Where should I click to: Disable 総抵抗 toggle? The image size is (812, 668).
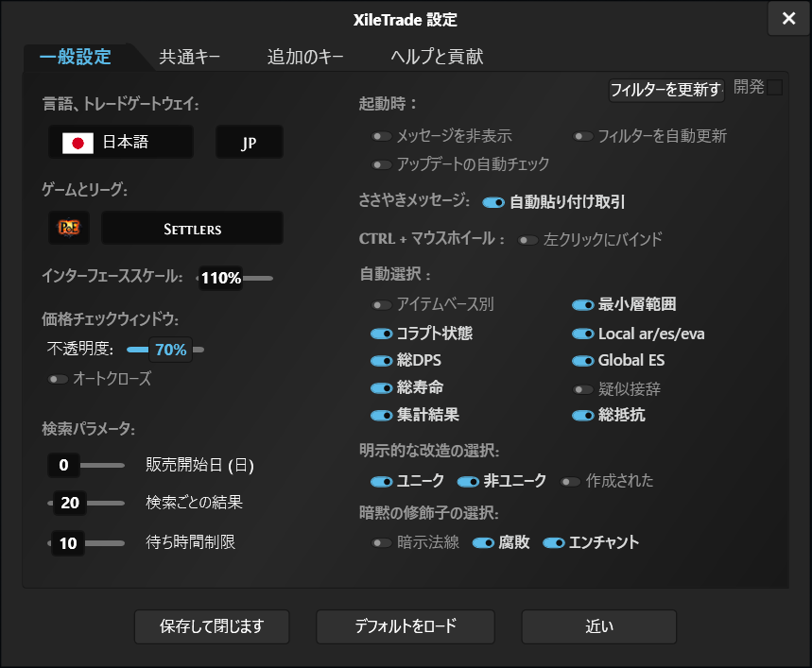(582, 416)
